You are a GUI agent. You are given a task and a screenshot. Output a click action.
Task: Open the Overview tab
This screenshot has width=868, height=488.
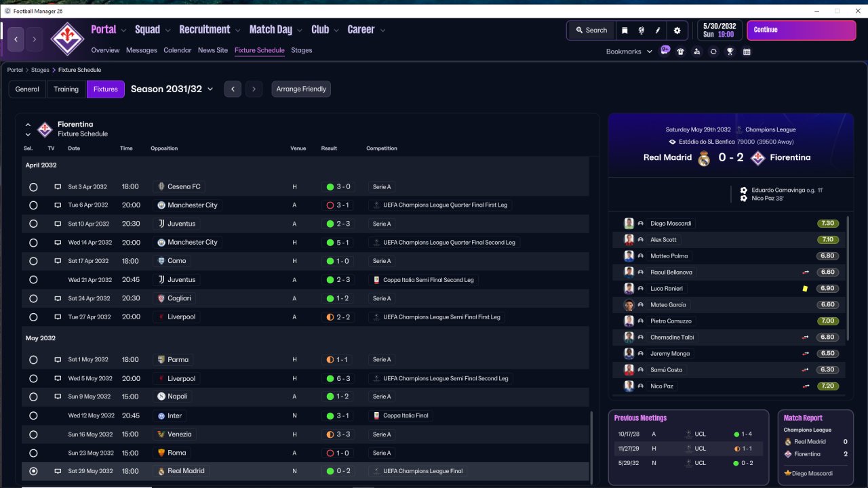pos(105,50)
